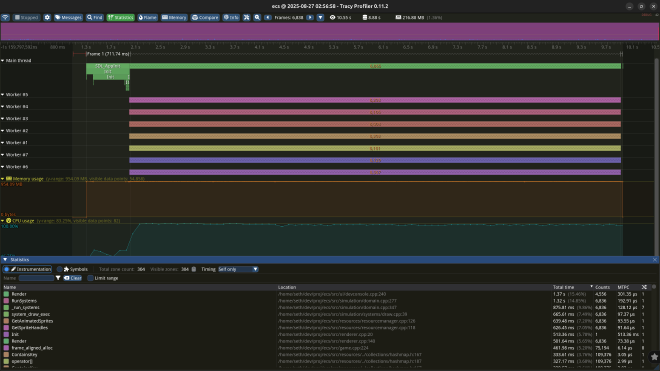Screen dimensions: 660x371
Task: Go to the next frame arrow
Action: [x=310, y=17]
